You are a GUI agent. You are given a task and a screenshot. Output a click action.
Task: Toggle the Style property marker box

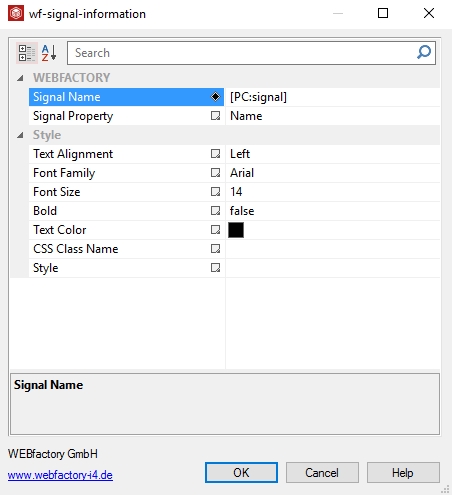coord(215,268)
